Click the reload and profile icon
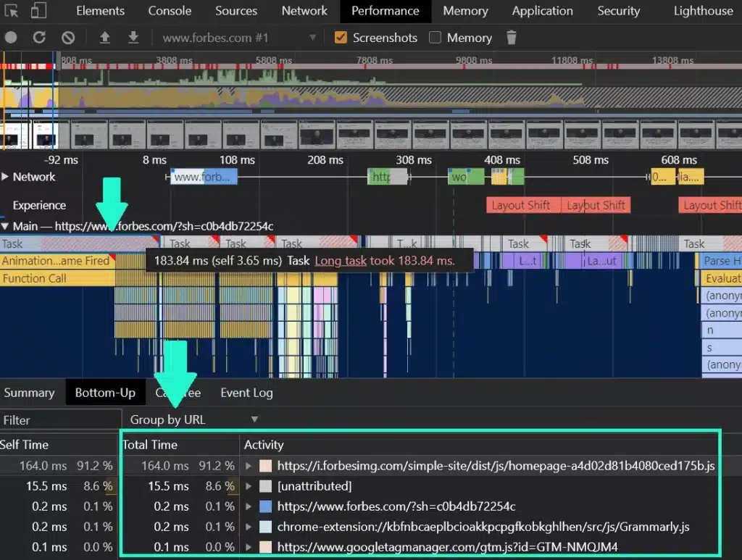Image resolution: width=742 pixels, height=560 pixels. (x=39, y=38)
